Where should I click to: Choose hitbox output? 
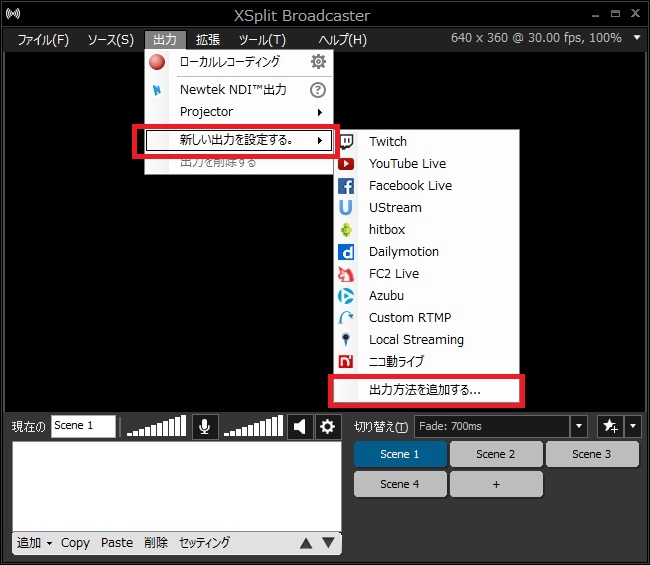click(x=427, y=230)
